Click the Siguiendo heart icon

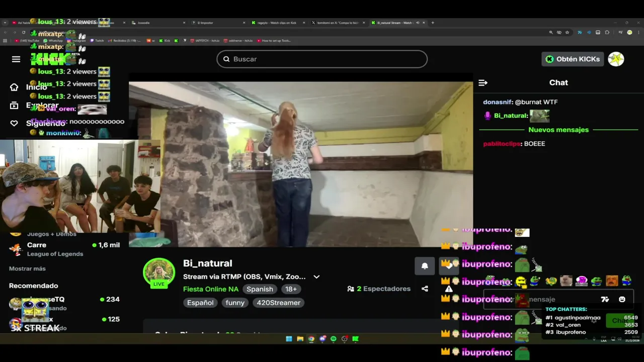[x=14, y=123]
